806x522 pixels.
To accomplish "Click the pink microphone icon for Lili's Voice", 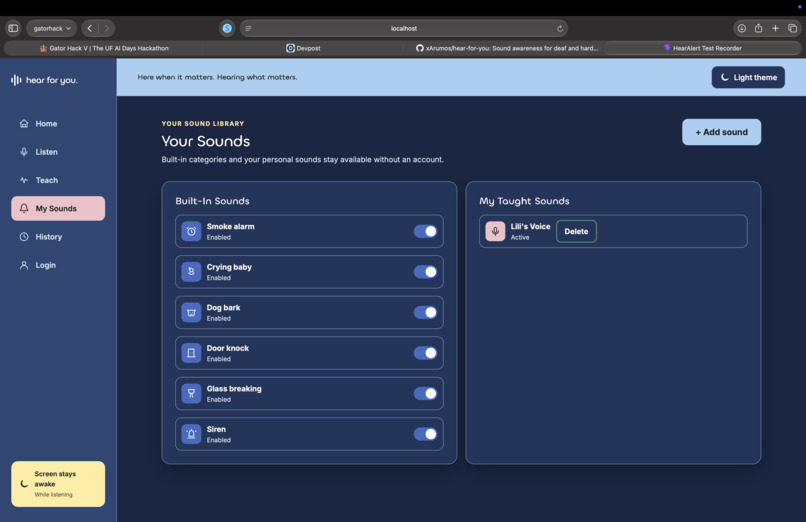I will 496,231.
